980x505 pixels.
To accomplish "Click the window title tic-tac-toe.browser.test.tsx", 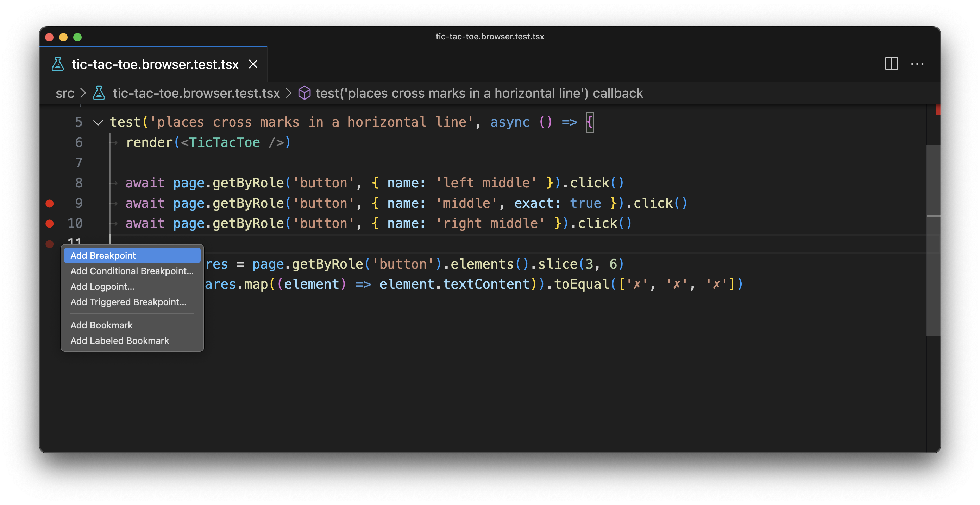I will [x=490, y=37].
